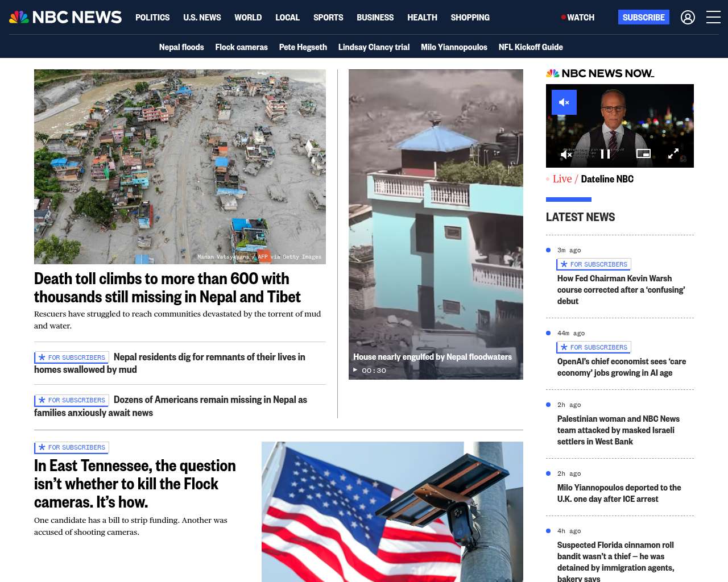The height and width of the screenshot is (582, 728).
Task: Open the NFL Kickoff Guide link
Action: 531,47
